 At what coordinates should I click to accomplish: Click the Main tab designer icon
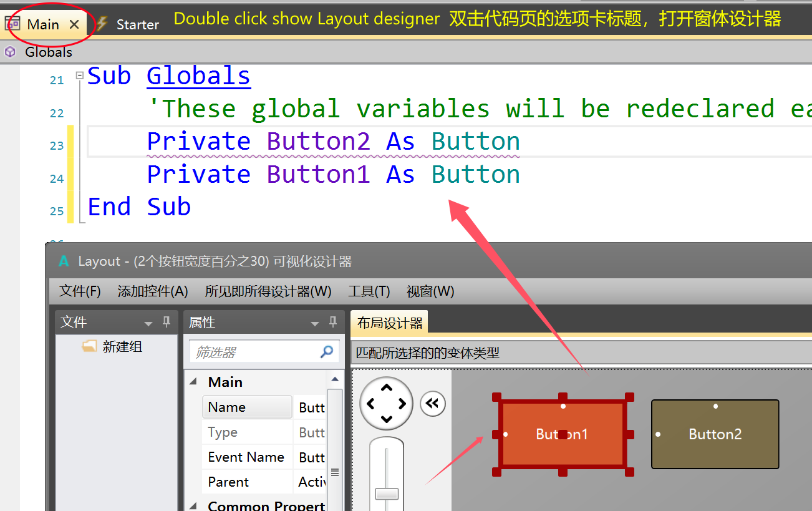(x=12, y=24)
